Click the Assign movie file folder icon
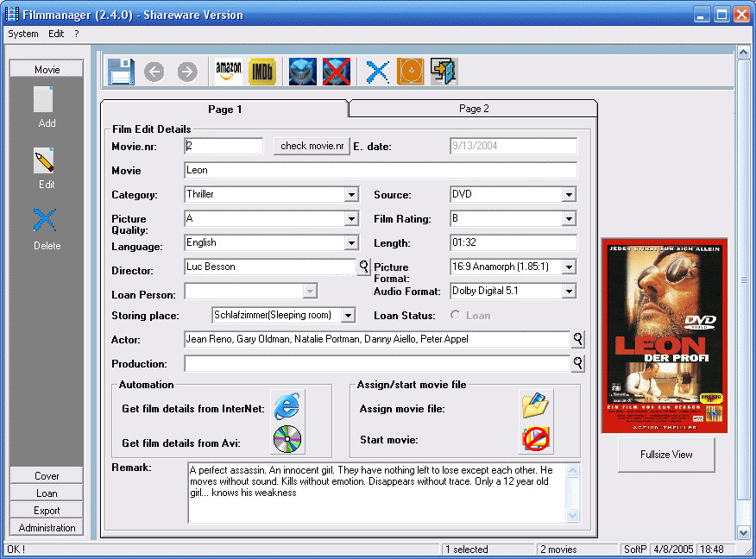The image size is (756, 559). coord(536,405)
